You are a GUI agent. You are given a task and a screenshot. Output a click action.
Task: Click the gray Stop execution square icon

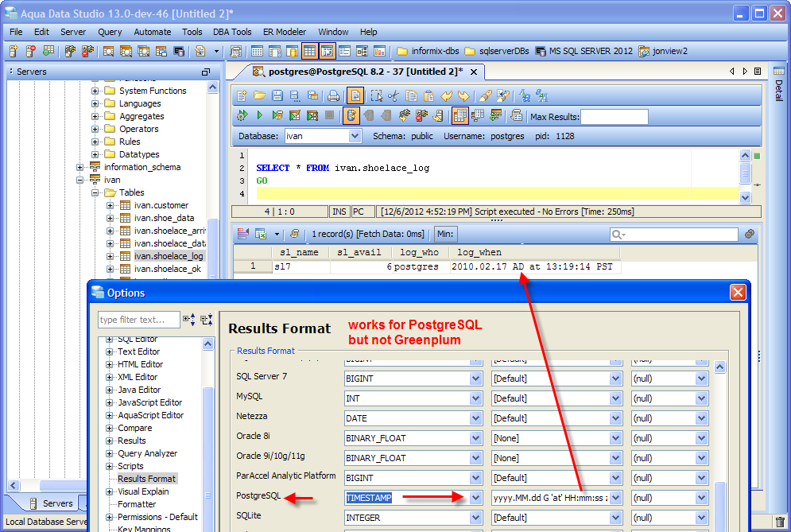(329, 115)
